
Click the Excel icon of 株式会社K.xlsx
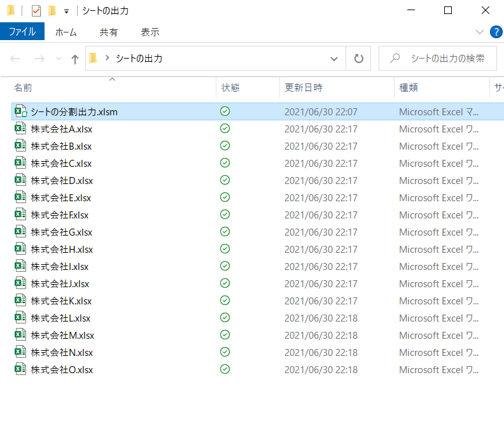point(20,301)
